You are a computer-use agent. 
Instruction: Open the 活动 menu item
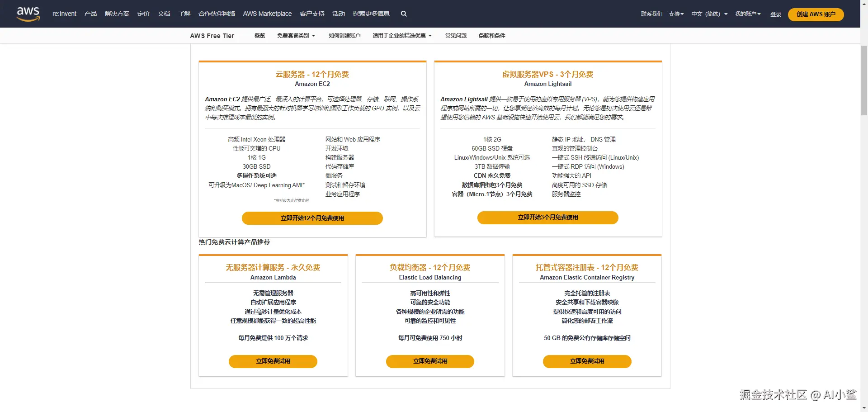pyautogui.click(x=339, y=14)
